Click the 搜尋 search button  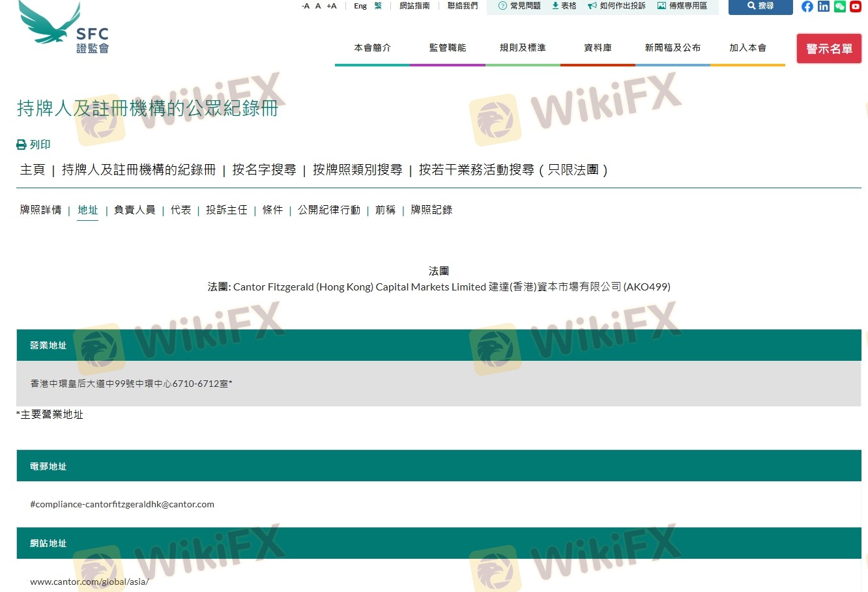coord(760,6)
